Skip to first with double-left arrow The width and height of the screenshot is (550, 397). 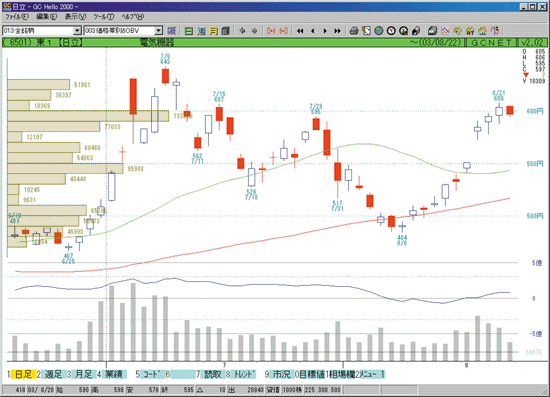tap(300, 31)
